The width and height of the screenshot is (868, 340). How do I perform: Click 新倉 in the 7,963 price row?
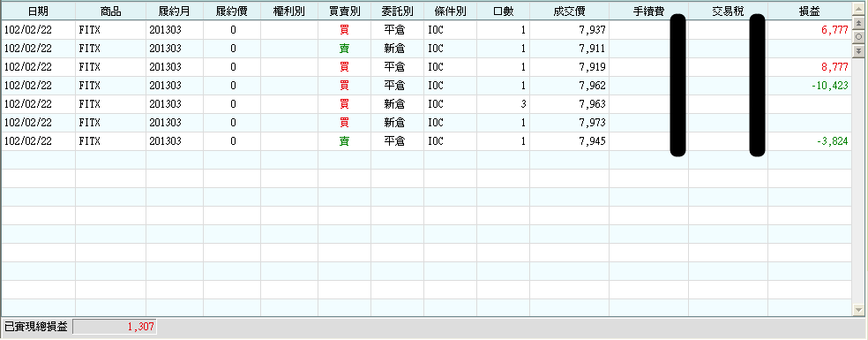point(394,104)
